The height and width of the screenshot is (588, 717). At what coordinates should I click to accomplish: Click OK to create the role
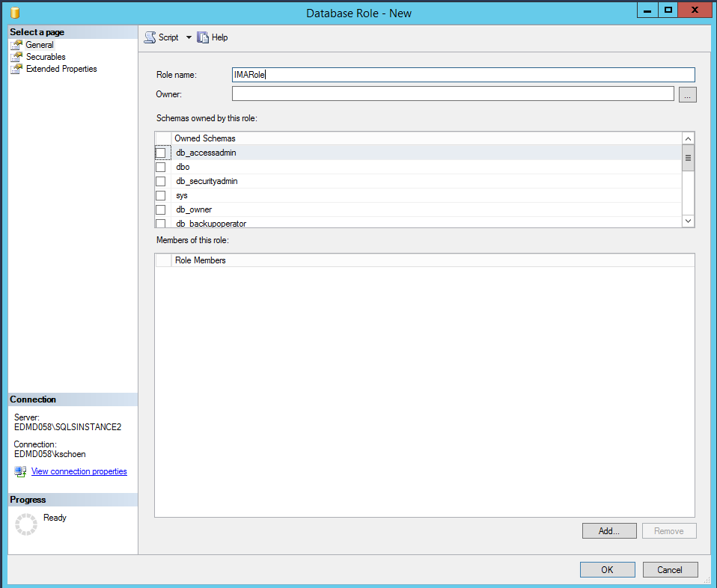point(607,569)
